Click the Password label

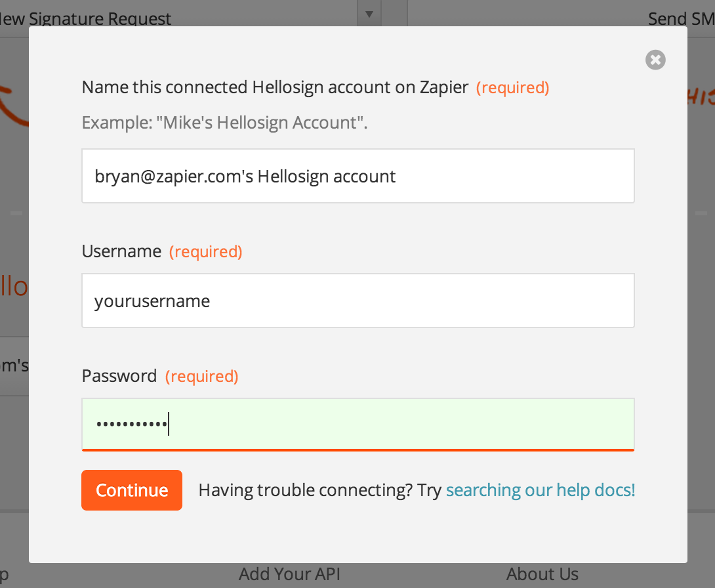click(119, 376)
